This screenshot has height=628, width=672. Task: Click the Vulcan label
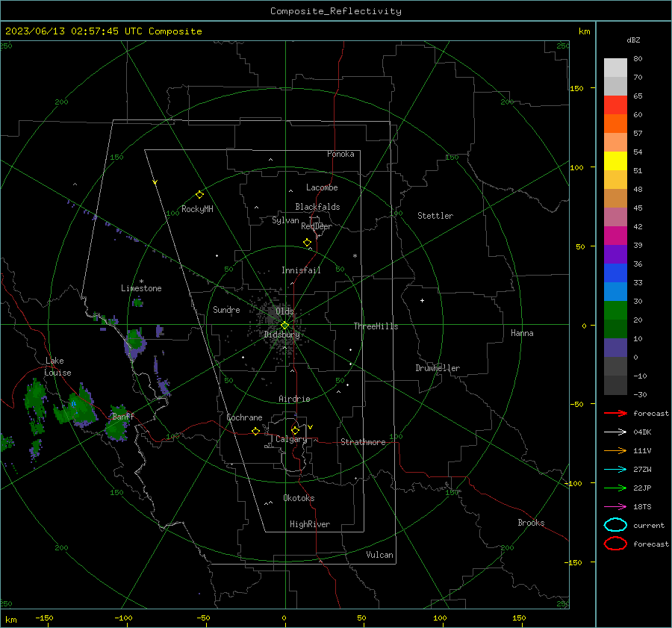coord(379,555)
